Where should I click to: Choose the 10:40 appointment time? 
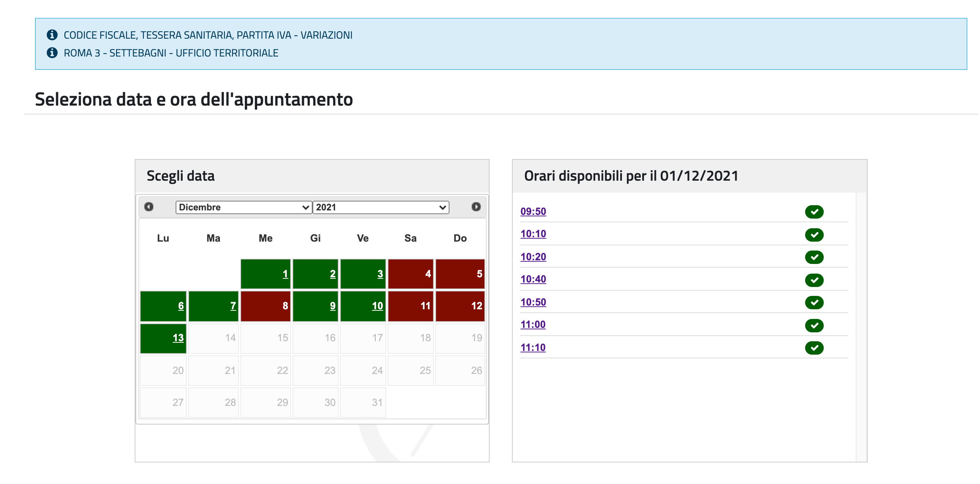tap(533, 280)
